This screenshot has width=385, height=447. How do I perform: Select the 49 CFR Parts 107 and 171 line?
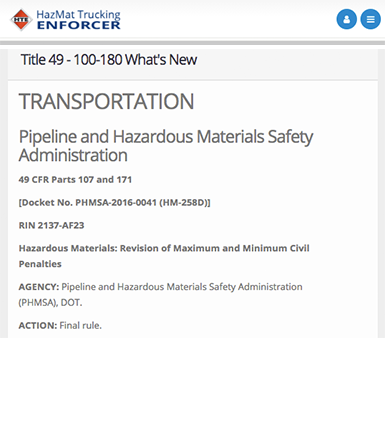click(x=75, y=180)
